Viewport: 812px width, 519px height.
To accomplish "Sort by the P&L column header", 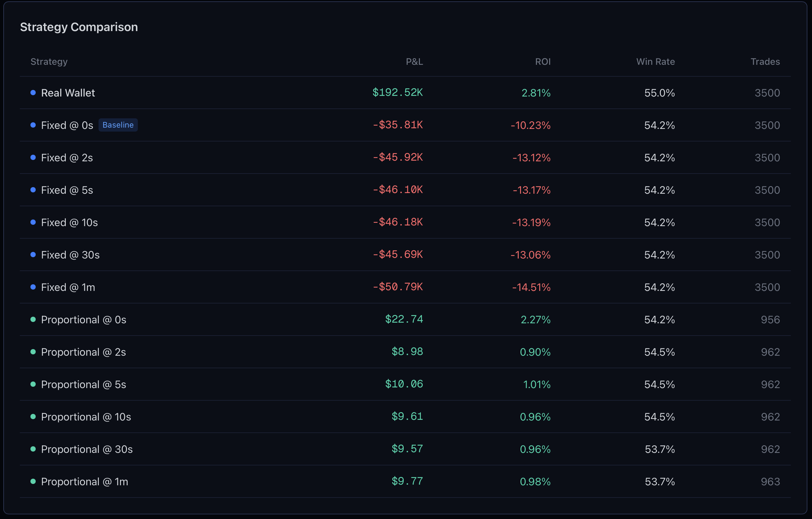I will pyautogui.click(x=414, y=62).
